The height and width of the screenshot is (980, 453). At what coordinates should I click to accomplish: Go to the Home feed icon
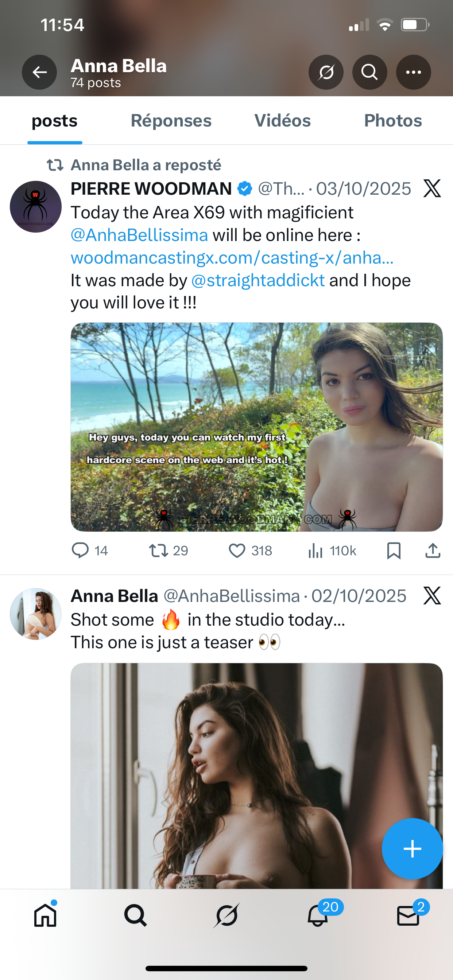point(45,915)
